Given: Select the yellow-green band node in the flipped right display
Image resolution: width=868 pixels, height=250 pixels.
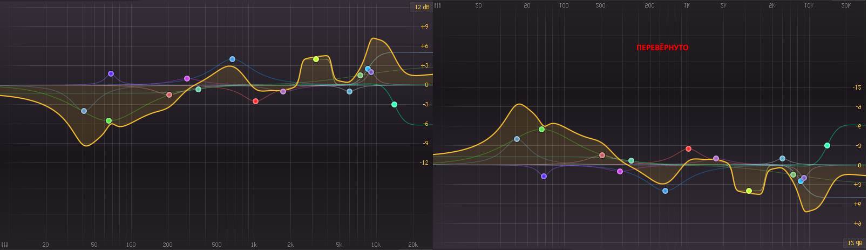Looking at the screenshot, I should (x=749, y=191).
